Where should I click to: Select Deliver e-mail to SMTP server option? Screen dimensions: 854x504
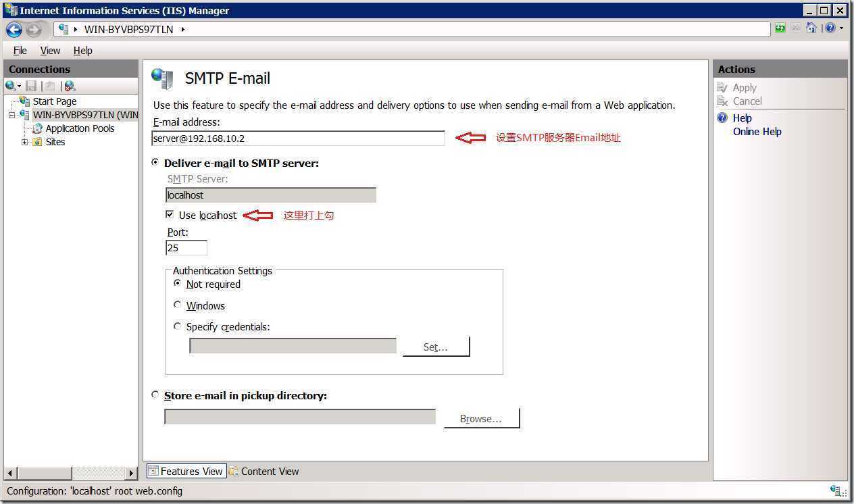pyautogui.click(x=155, y=162)
